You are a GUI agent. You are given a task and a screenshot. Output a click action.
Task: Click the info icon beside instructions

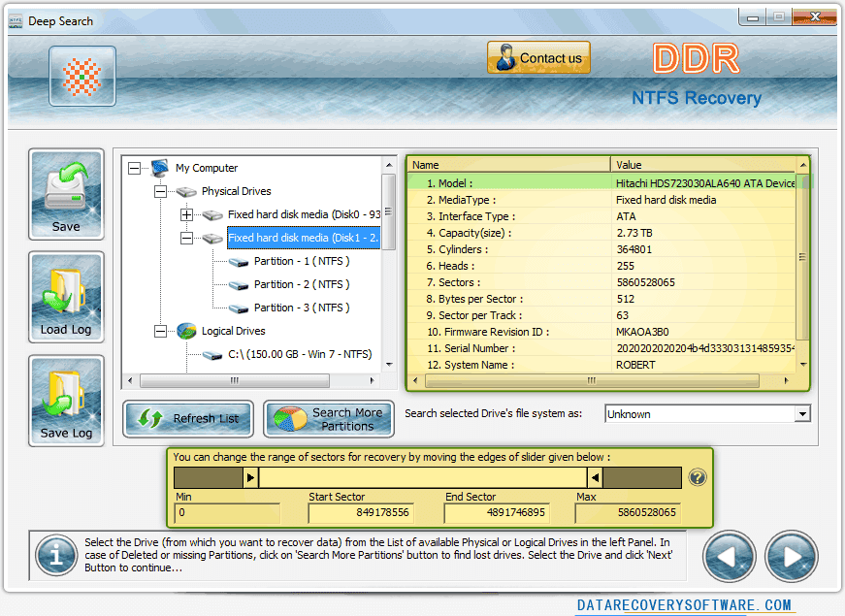coord(56,555)
